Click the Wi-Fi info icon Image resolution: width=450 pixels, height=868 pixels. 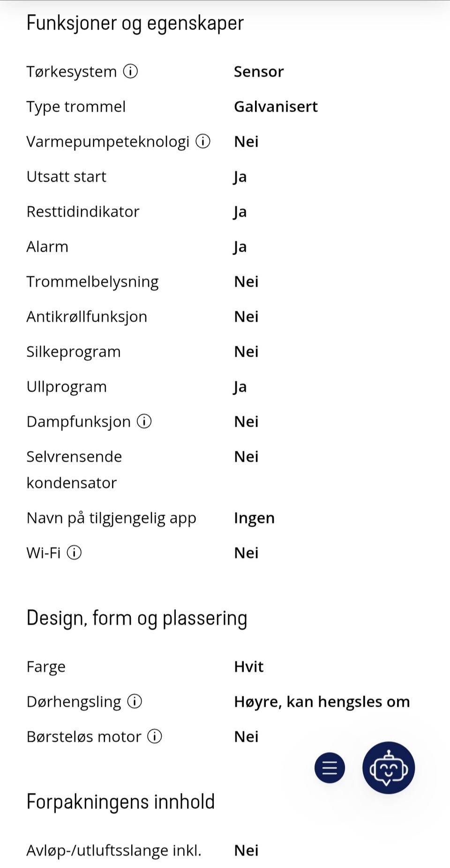tap(74, 553)
